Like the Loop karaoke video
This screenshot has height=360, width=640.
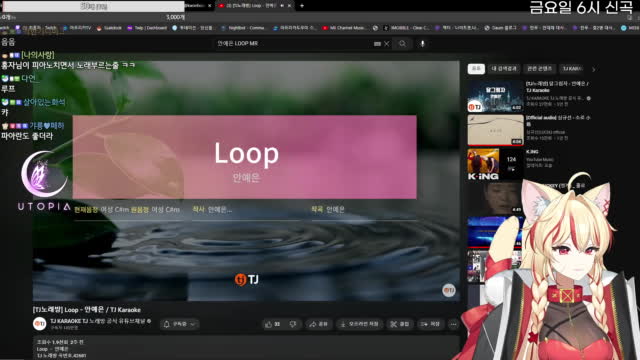(272, 324)
